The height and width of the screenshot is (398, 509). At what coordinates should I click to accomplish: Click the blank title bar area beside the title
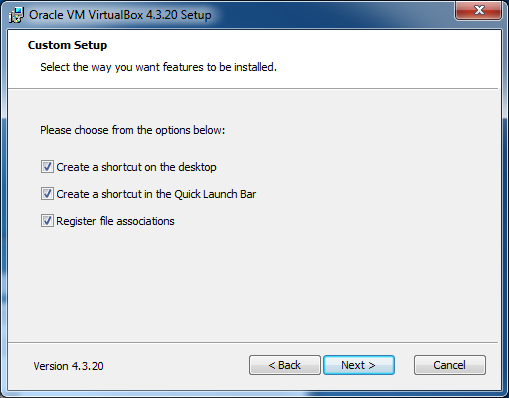coord(333,15)
